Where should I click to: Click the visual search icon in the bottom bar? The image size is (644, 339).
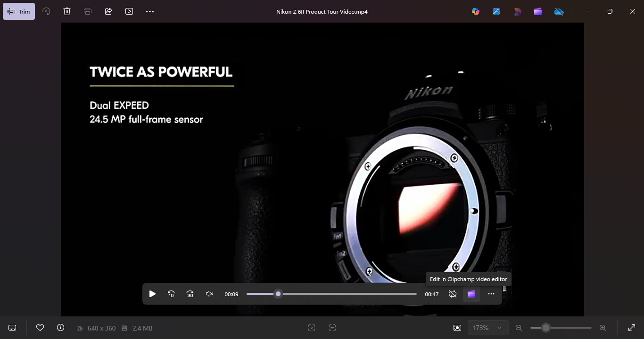(x=312, y=328)
